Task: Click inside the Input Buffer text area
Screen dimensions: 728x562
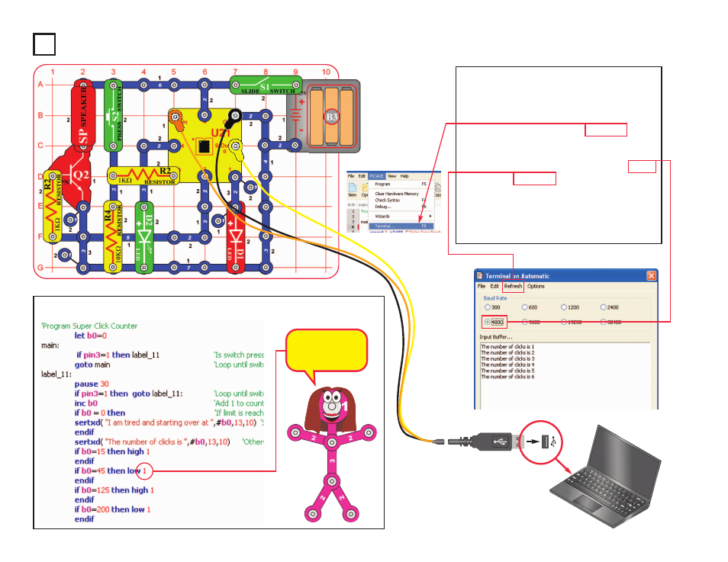Action: (x=565, y=376)
